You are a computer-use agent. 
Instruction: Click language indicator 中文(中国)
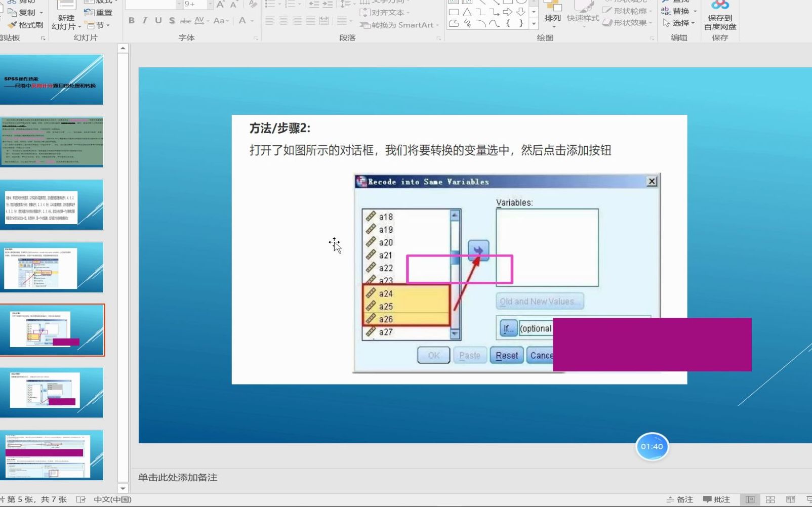click(112, 499)
